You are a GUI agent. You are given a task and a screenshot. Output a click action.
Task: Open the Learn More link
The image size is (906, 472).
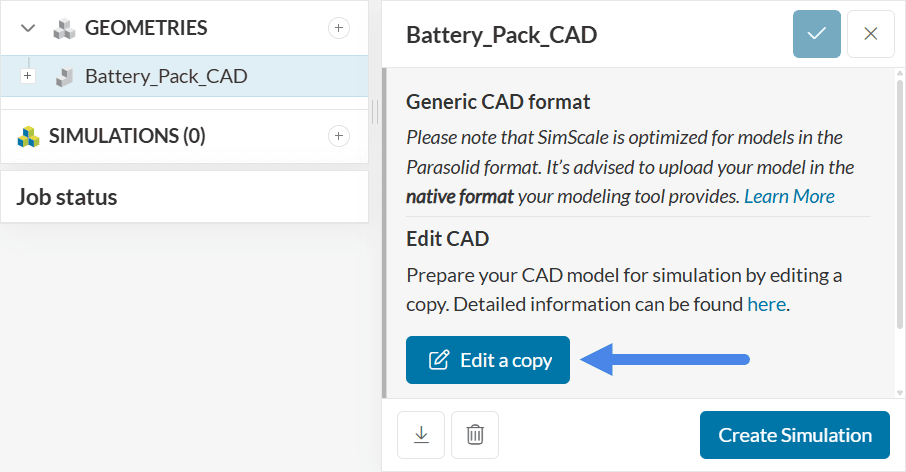point(789,196)
